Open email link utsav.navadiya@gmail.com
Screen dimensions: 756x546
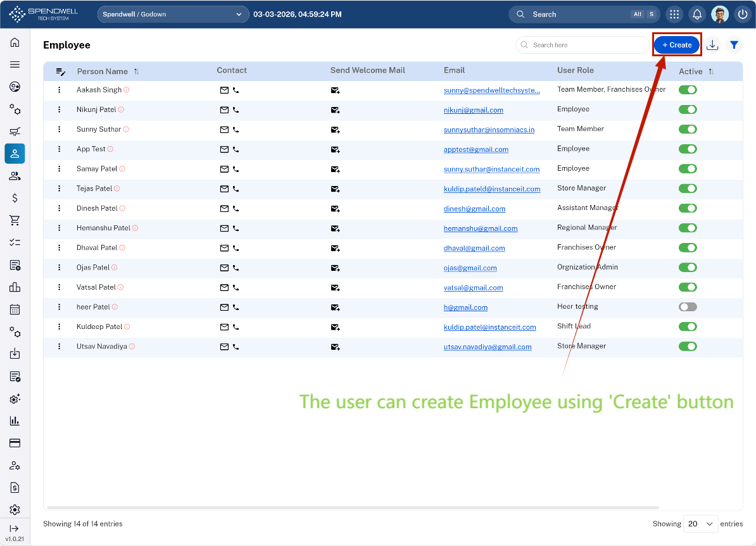tap(488, 347)
